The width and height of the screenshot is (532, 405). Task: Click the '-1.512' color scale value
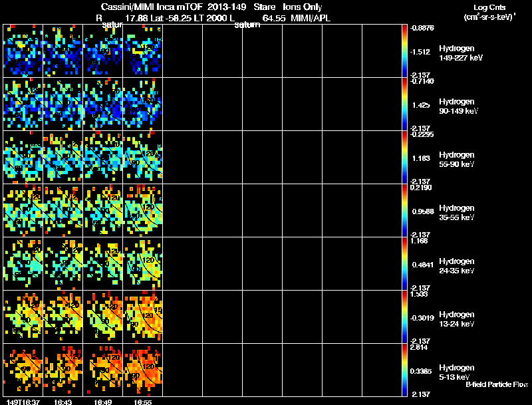pyautogui.click(x=420, y=52)
